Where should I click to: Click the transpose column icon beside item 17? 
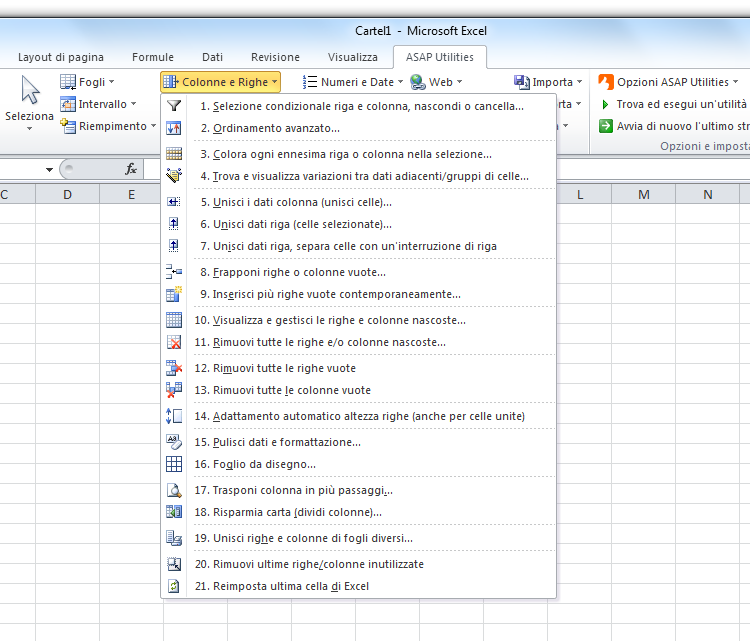(x=174, y=490)
